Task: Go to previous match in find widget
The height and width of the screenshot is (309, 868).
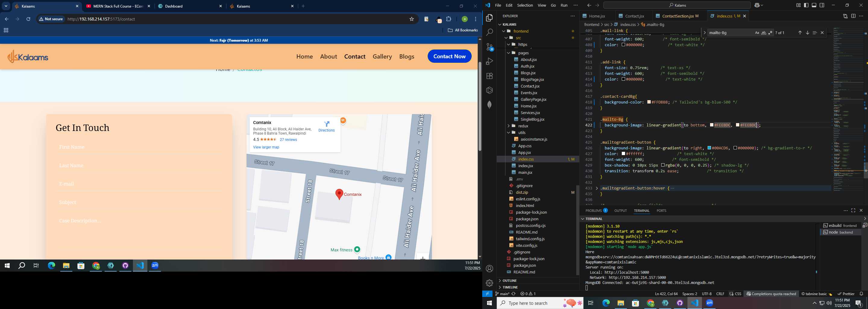Action: (800, 33)
